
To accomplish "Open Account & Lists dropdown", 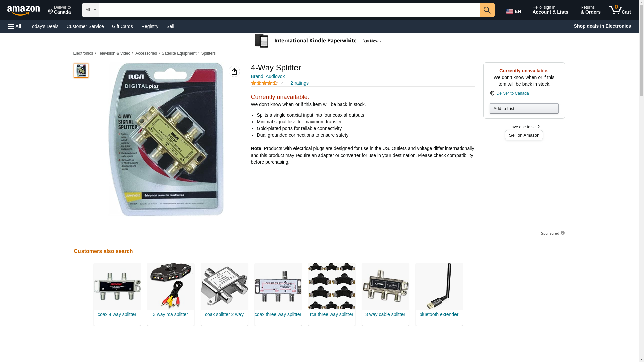I will click(550, 10).
